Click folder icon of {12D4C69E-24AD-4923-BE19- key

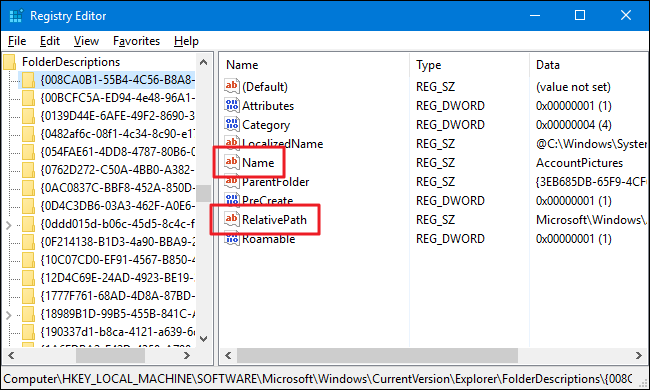[x=28, y=278]
